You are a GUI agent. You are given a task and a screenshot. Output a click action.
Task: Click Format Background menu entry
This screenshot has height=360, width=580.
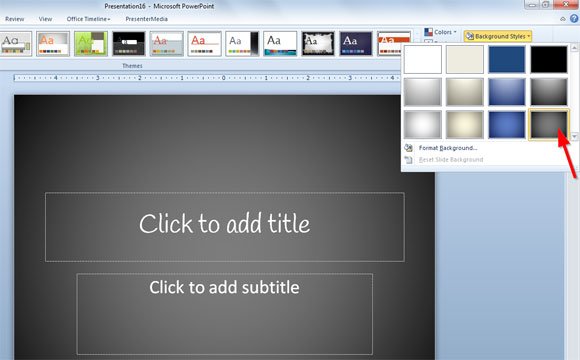pos(448,148)
